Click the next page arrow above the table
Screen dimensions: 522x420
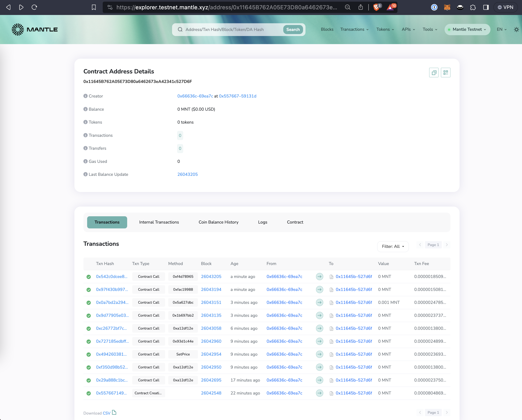(x=447, y=245)
